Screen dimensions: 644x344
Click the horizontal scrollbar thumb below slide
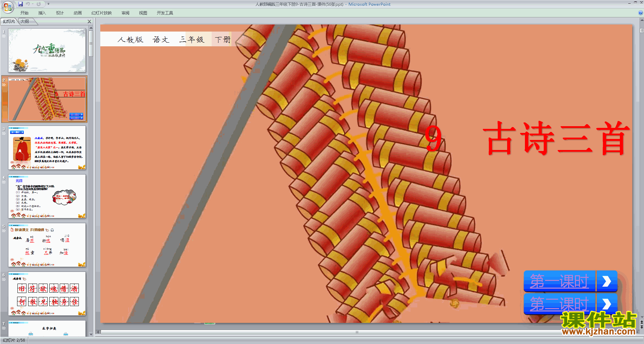(x=357, y=332)
